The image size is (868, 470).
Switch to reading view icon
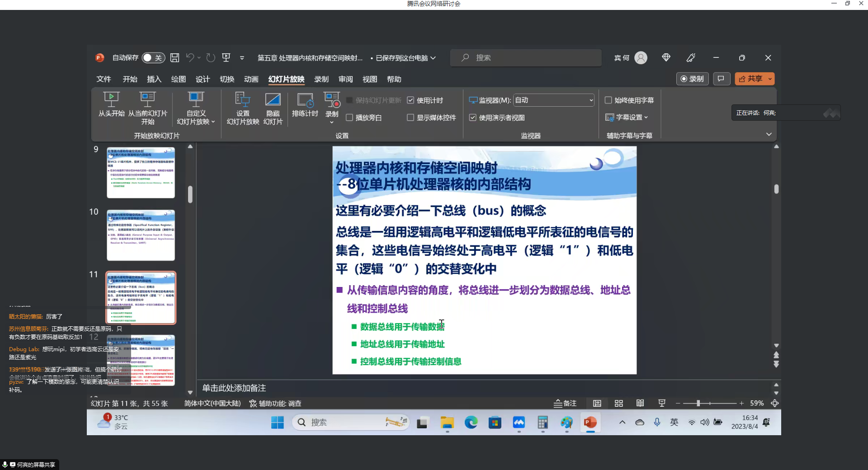pyautogui.click(x=640, y=403)
